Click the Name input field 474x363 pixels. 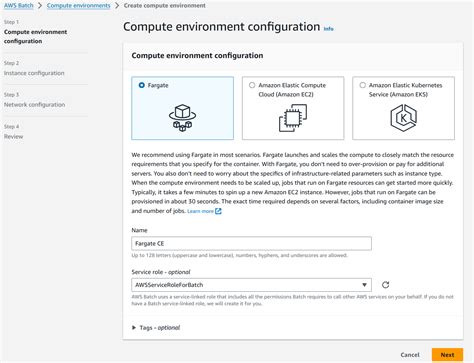pos(251,244)
